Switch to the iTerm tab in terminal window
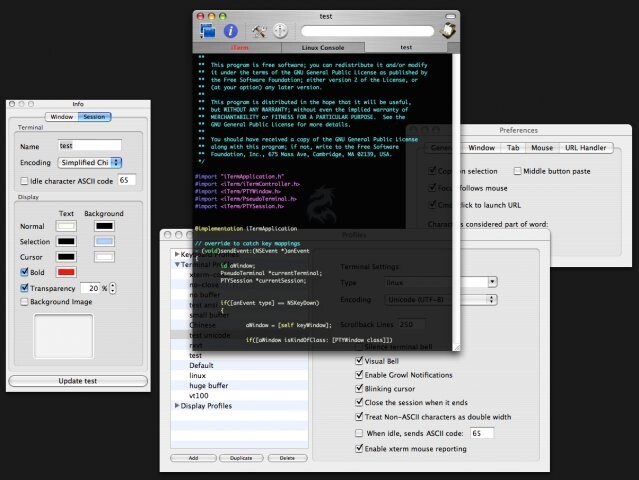This screenshot has height=480, width=639. [x=239, y=48]
